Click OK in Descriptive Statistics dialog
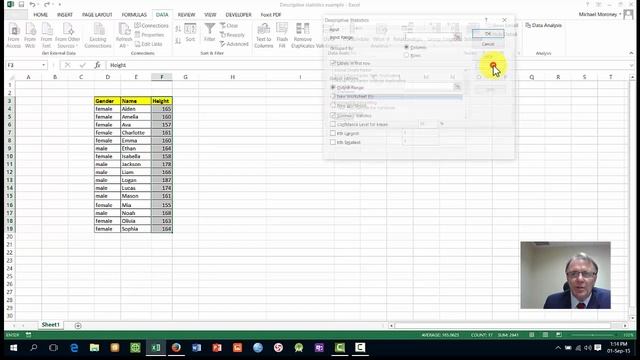Screen dimensions: 640x360 tap(488, 33)
